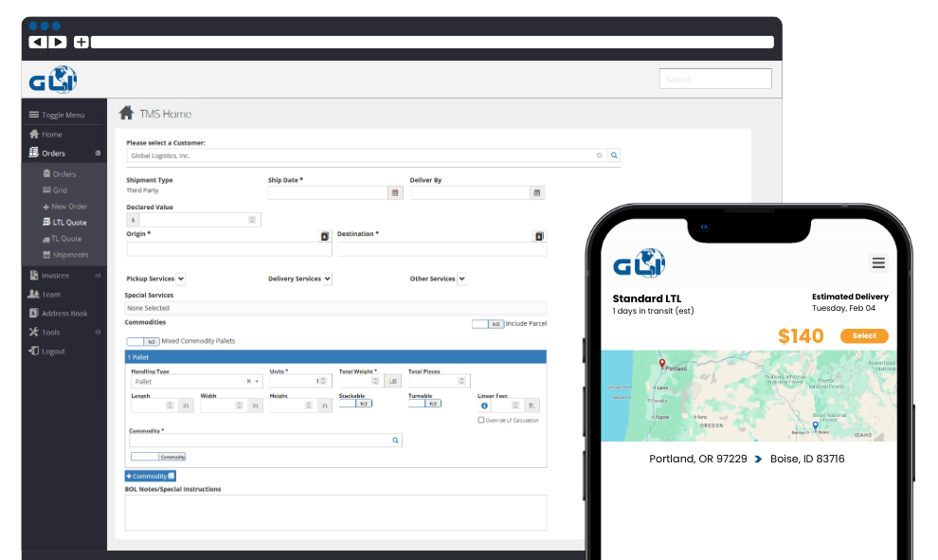Click the Origin address book icon
938x560 pixels.
(324, 236)
